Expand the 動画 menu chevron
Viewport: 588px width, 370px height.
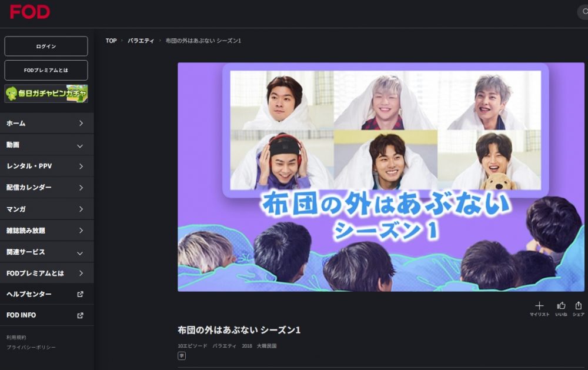pyautogui.click(x=80, y=146)
